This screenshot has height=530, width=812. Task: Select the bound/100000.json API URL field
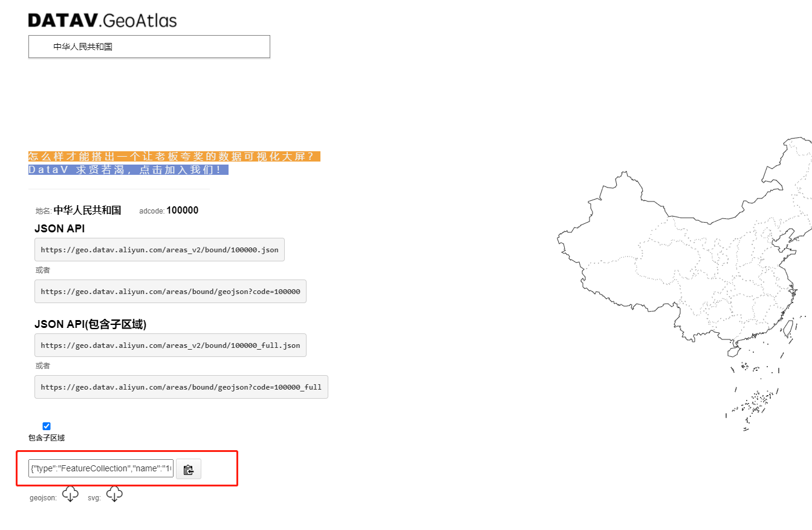point(160,249)
